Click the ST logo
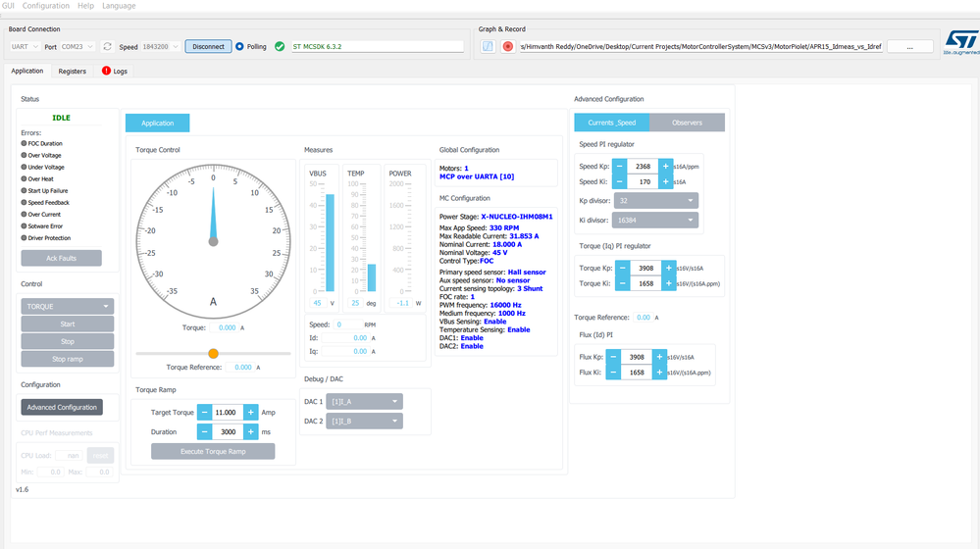The width and height of the screenshot is (980, 549). 961,42
